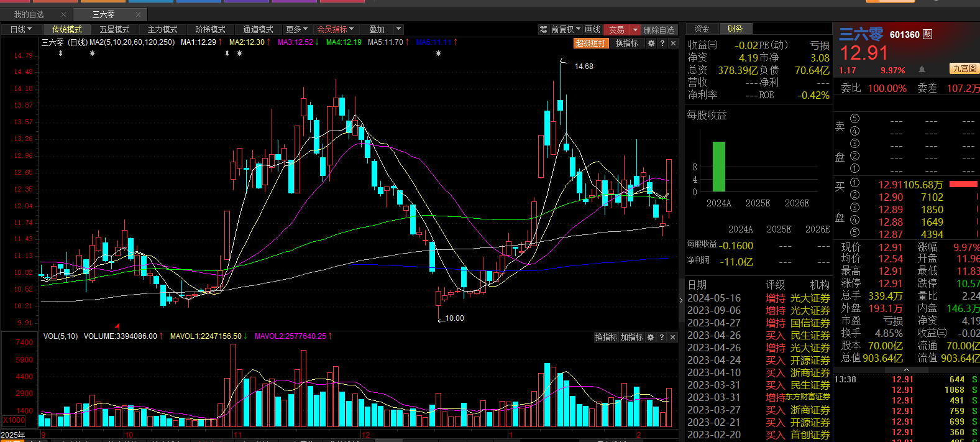The height and width of the screenshot is (442, 980).
Task: Select the 资金 tab
Action: click(x=702, y=29)
